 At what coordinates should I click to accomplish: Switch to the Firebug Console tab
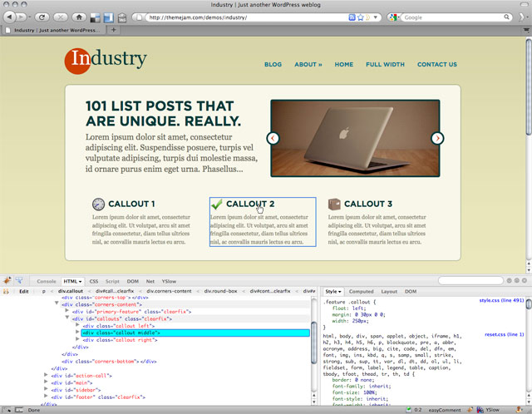tap(47, 281)
